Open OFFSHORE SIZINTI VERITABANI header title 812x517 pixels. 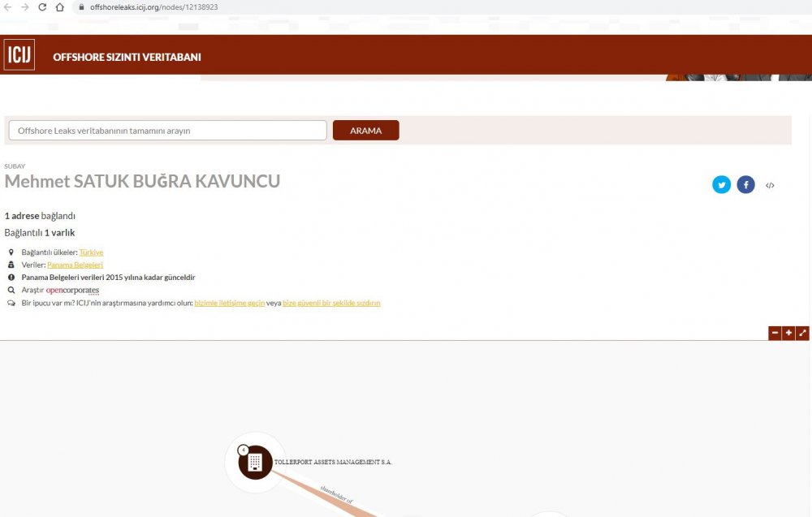click(127, 57)
